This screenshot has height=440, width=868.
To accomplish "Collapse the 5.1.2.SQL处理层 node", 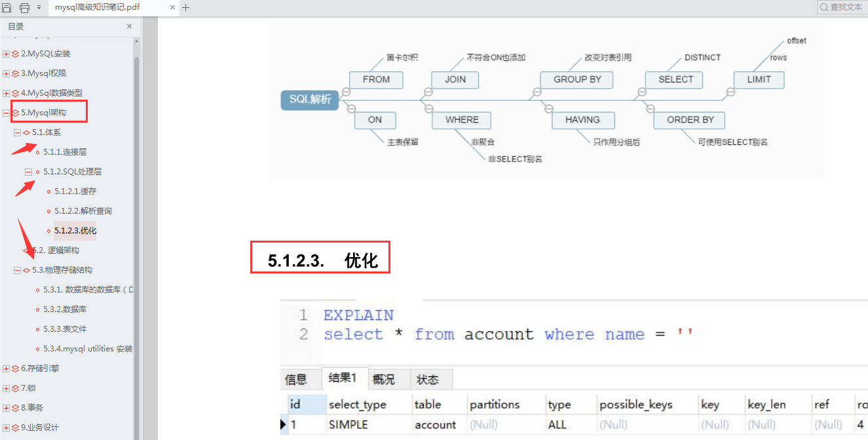I will point(29,172).
